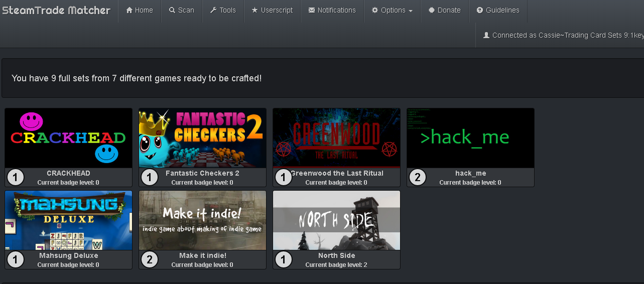Go to the Scan page
The height and width of the screenshot is (284, 644).
click(182, 11)
